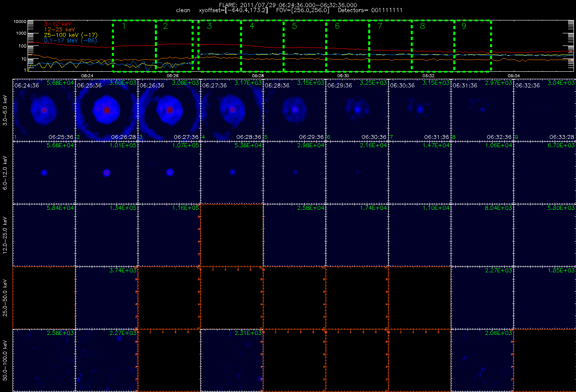The height and width of the screenshot is (392, 576).
Task: Click the 6.0-12.0 keV row label
Action: (x=5, y=173)
